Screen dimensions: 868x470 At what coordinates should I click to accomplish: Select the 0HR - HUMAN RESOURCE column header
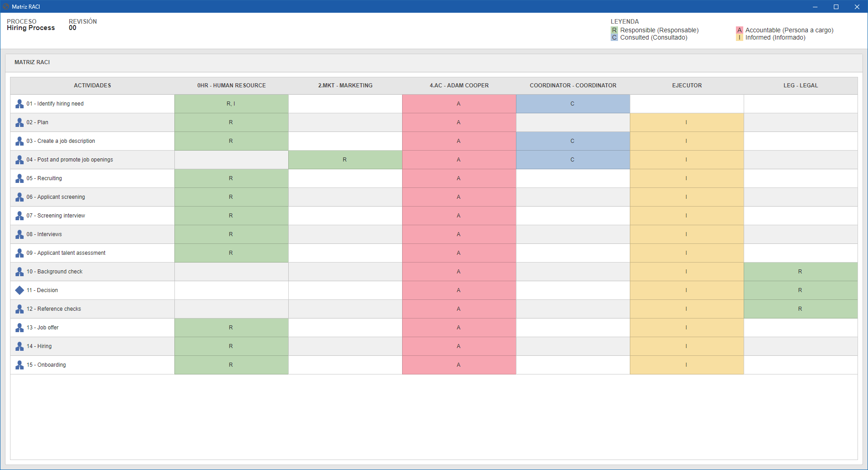point(231,86)
